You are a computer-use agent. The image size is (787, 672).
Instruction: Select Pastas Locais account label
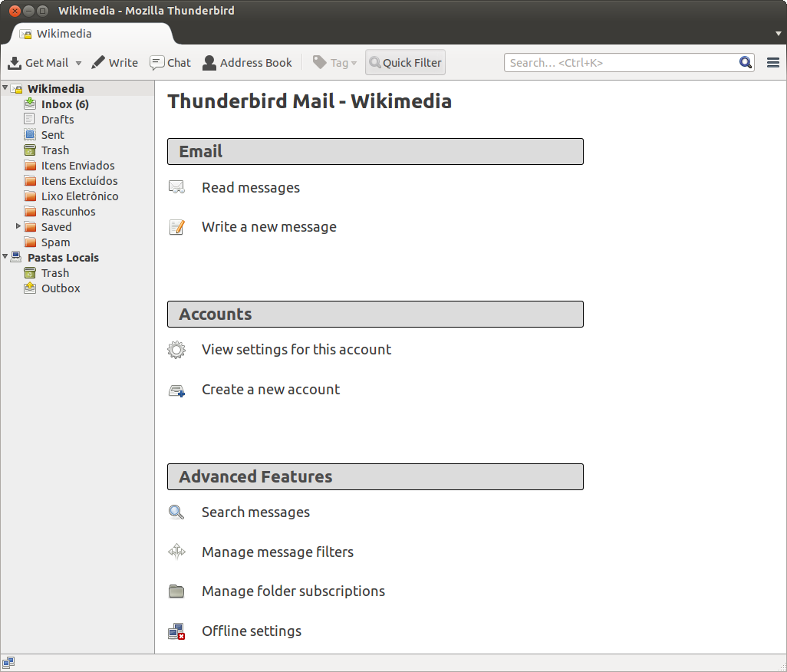(x=63, y=258)
